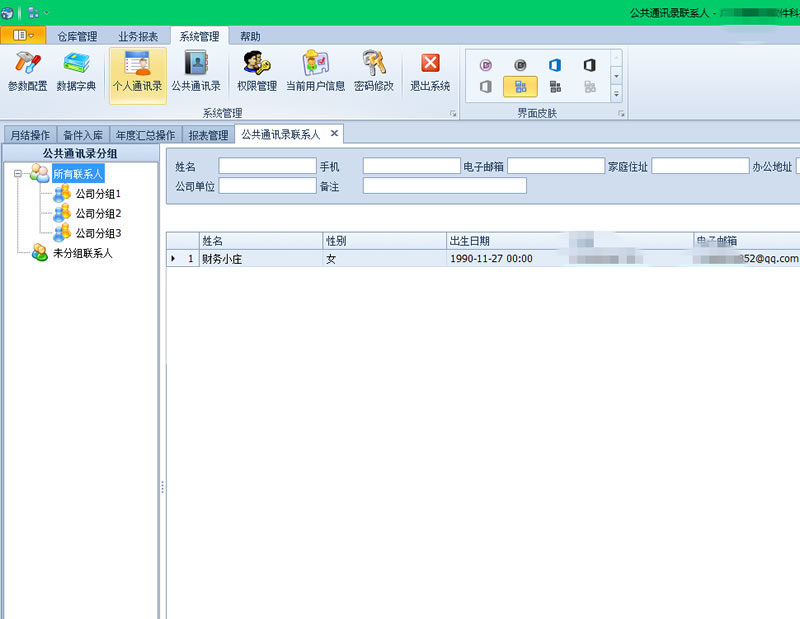Image resolution: width=800 pixels, height=619 pixels.
Task: Close the 公共通讯录联系人 tab
Action: [334, 133]
